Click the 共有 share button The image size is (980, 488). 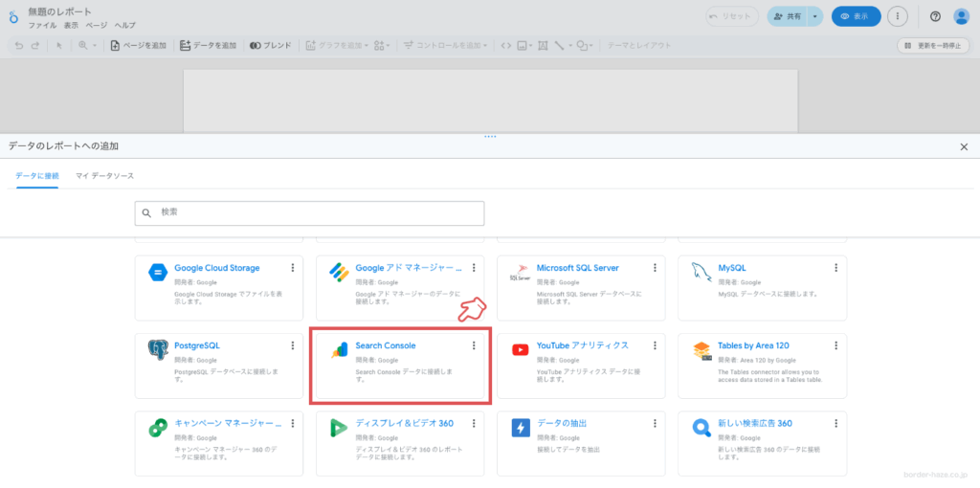tap(788, 17)
